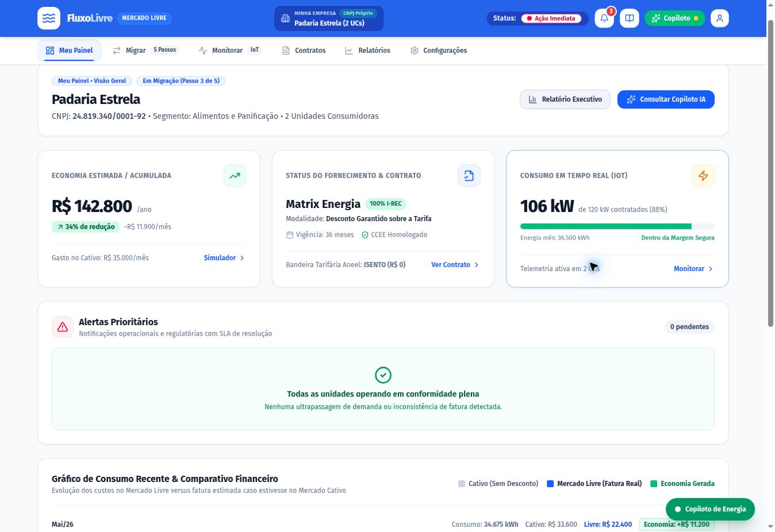
Task: Click the green trending-up economy icon
Action: coord(235,176)
